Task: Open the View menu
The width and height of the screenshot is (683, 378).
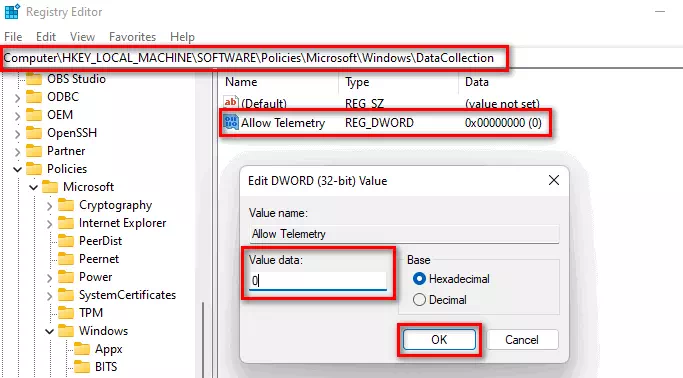Action: 82,37
